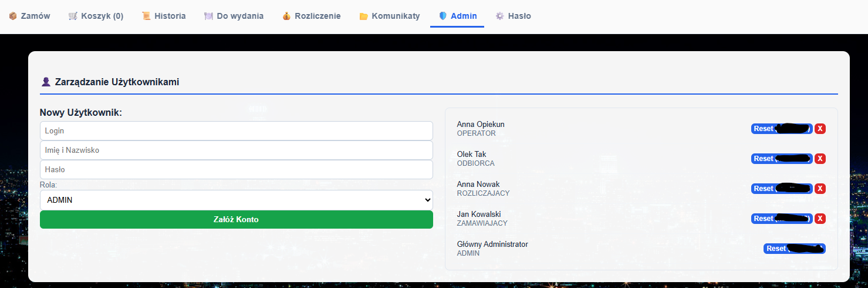The height and width of the screenshot is (288, 868).
Task: Focus the Hasło input field
Action: point(237,169)
